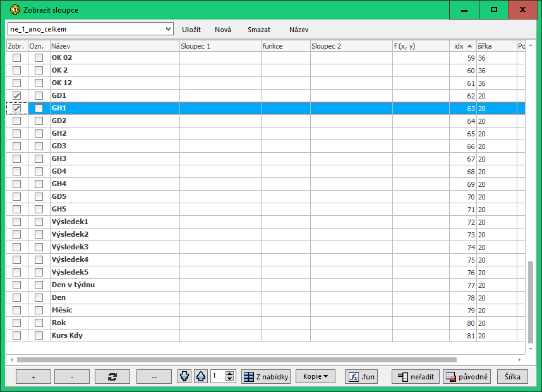The image size is (542, 392).
Task: Click the app icon in title bar
Action: click(x=15, y=9)
